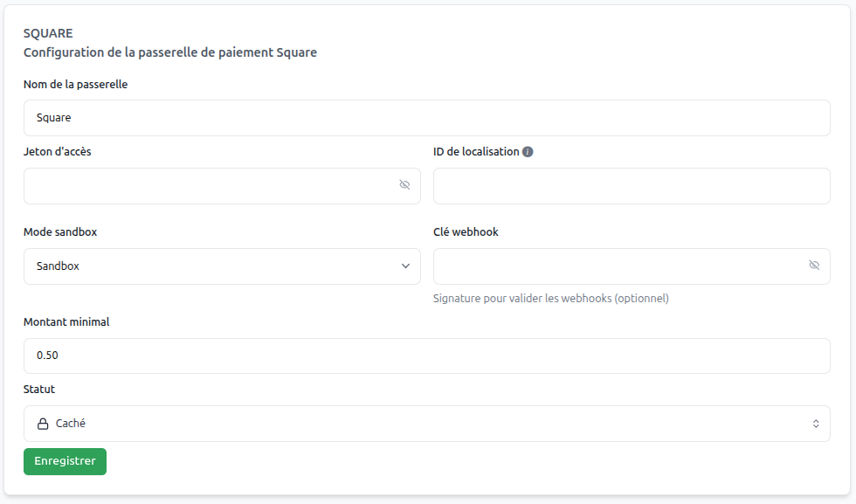This screenshot has height=504, width=856.
Task: Click inside the Clé webhook input
Action: [x=617, y=266]
